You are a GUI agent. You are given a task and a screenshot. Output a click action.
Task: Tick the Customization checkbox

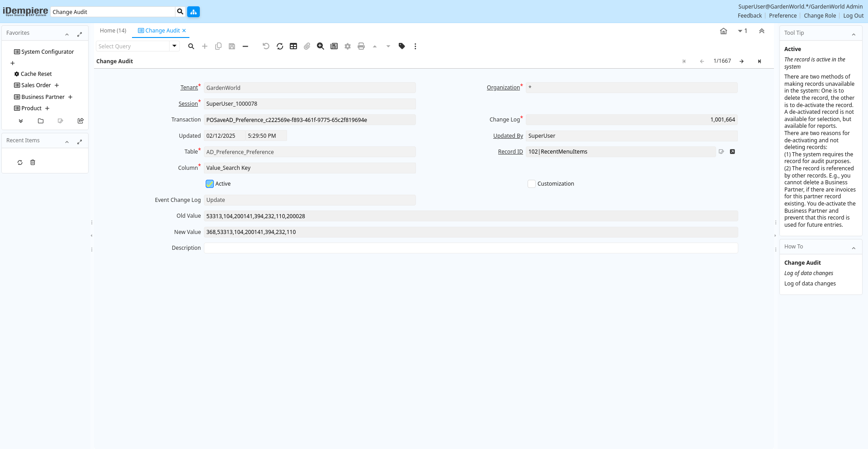[532, 184]
